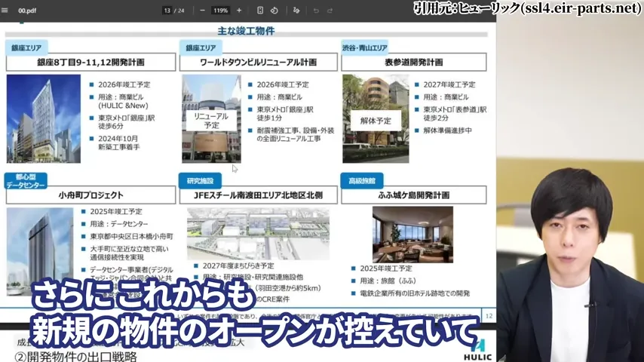Click the ふふ城ケ島開発計画 title box

[413, 195]
